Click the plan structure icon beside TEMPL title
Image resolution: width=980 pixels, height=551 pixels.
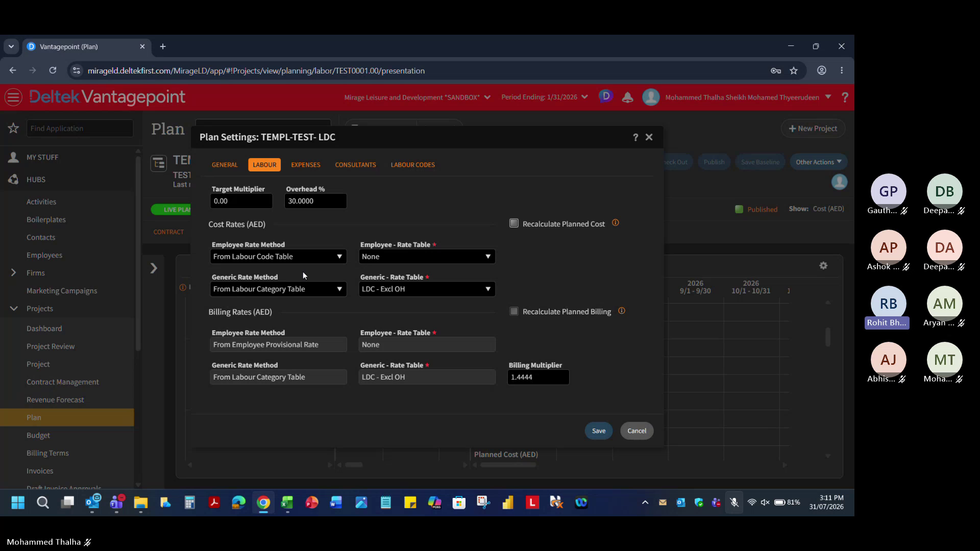159,163
